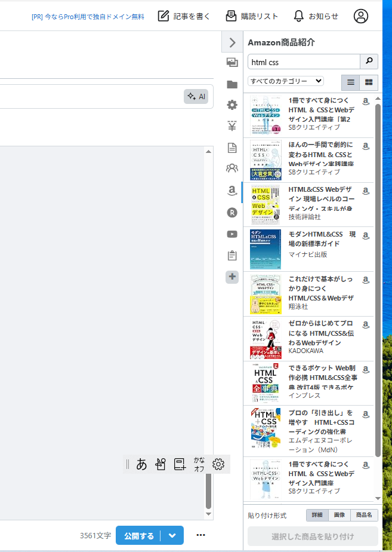Select the product ほんの一手間で劇的に変わるHTML & CSS
The image size is (392, 552).
pyautogui.click(x=308, y=160)
